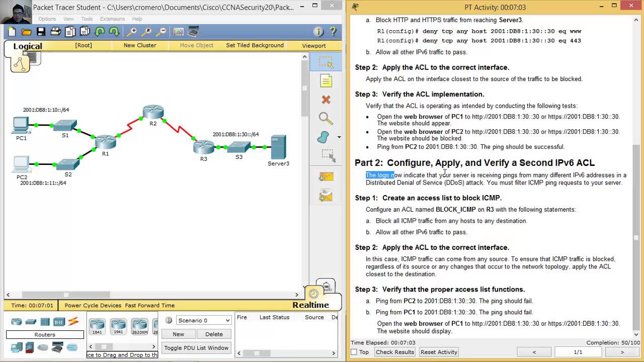Click the Paste toolbar icon
The image size is (644, 362).
point(85,32)
